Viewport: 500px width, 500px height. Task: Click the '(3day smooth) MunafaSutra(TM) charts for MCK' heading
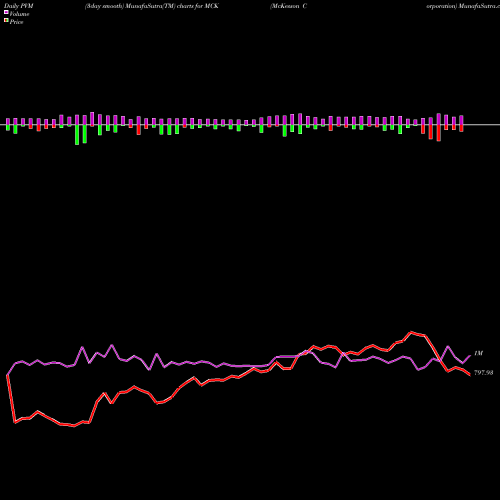pyautogui.click(x=152, y=6)
